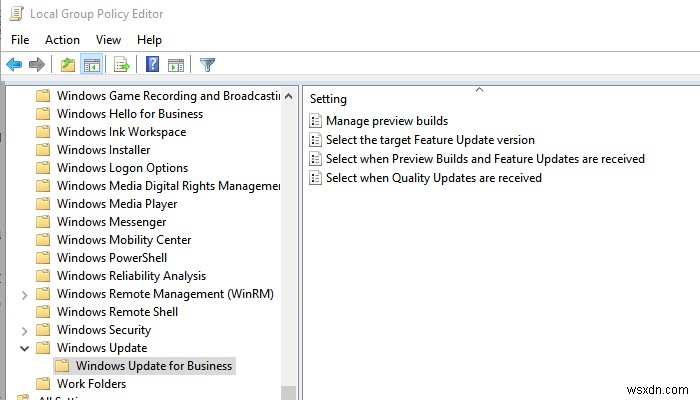Screen dimensions: 700x400
Task: Select Windows Mobility Center label
Action: (x=124, y=240)
